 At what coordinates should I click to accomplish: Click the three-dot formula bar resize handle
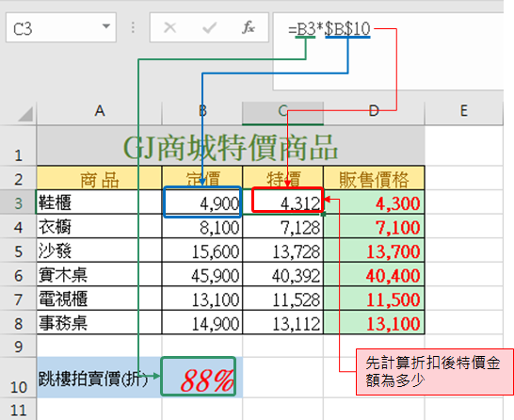pos(133,27)
